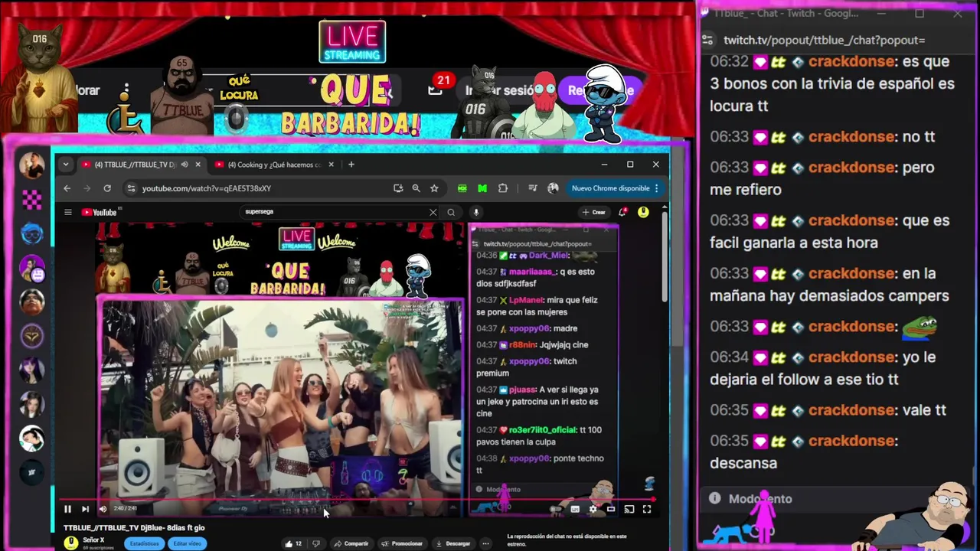
Task: Click 'Promocionar' button
Action: (x=402, y=543)
